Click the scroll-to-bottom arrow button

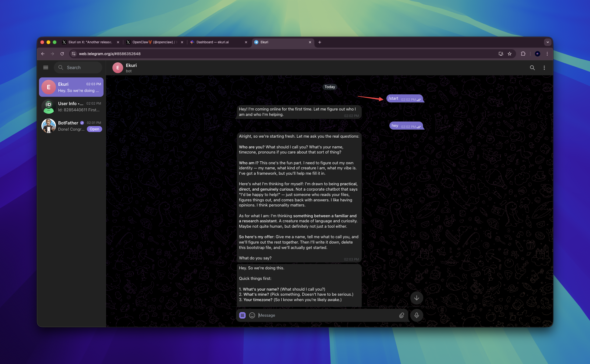coord(417,298)
